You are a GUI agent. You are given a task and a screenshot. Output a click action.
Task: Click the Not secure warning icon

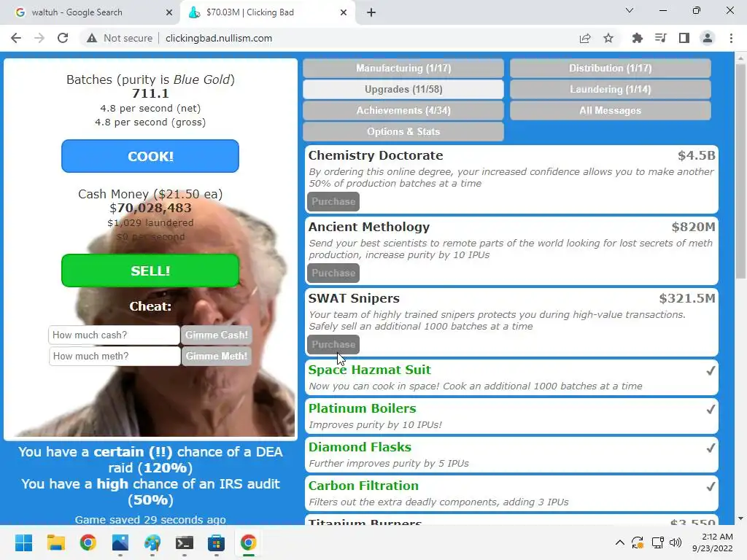(92, 38)
